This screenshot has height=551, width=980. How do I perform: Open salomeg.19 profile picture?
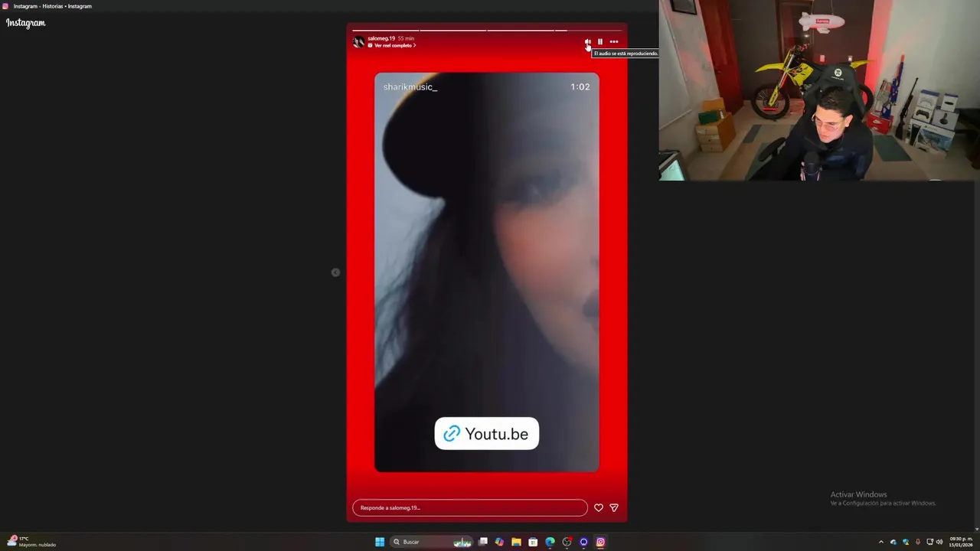pyautogui.click(x=358, y=42)
